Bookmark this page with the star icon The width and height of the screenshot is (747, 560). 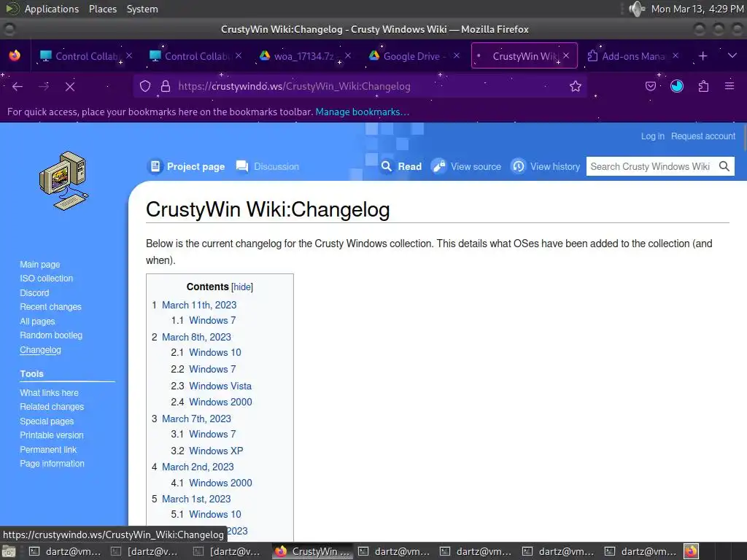pos(576,86)
